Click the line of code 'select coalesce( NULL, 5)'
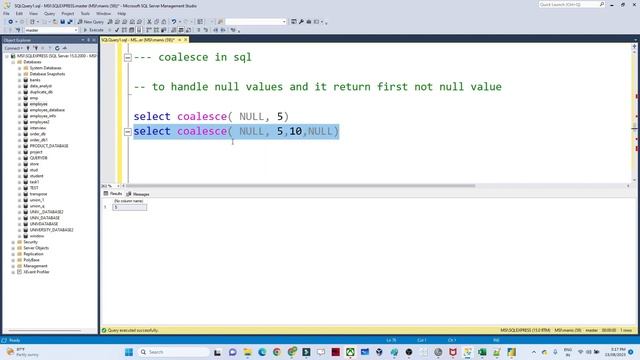Screen dimensions: 640x360 tap(211, 117)
